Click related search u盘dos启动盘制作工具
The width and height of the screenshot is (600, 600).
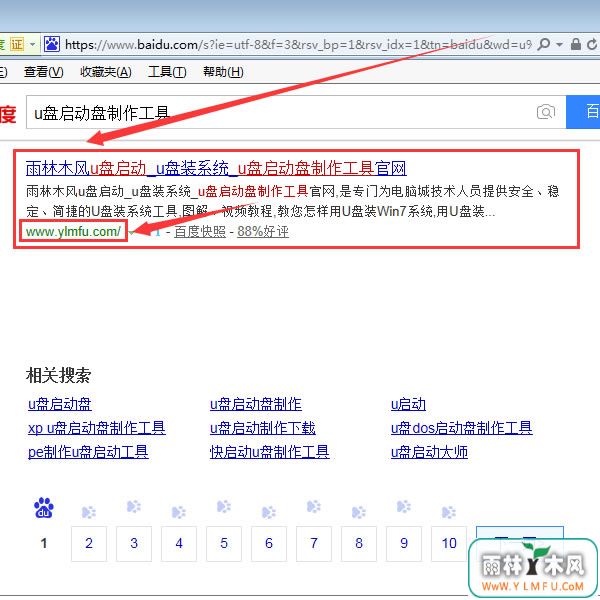pos(461,428)
